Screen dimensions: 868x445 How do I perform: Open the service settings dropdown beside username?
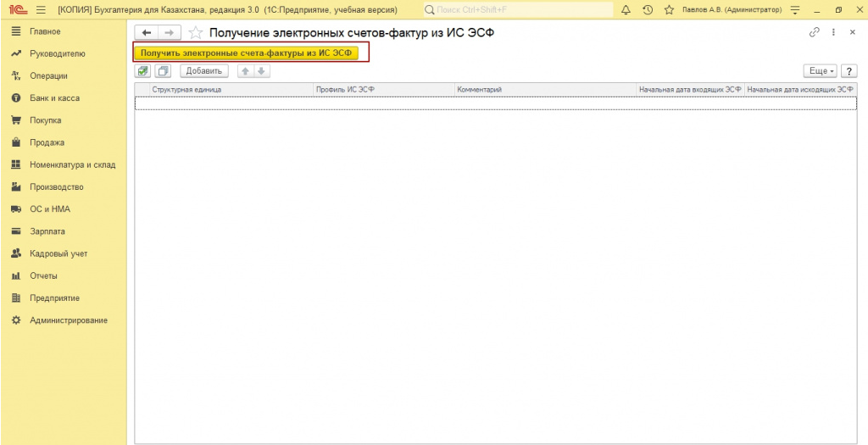794,9
